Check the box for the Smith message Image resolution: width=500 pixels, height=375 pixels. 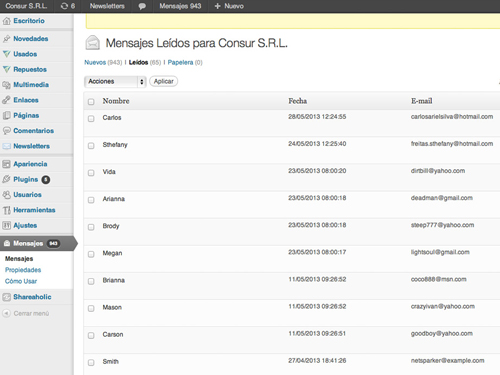(x=91, y=362)
